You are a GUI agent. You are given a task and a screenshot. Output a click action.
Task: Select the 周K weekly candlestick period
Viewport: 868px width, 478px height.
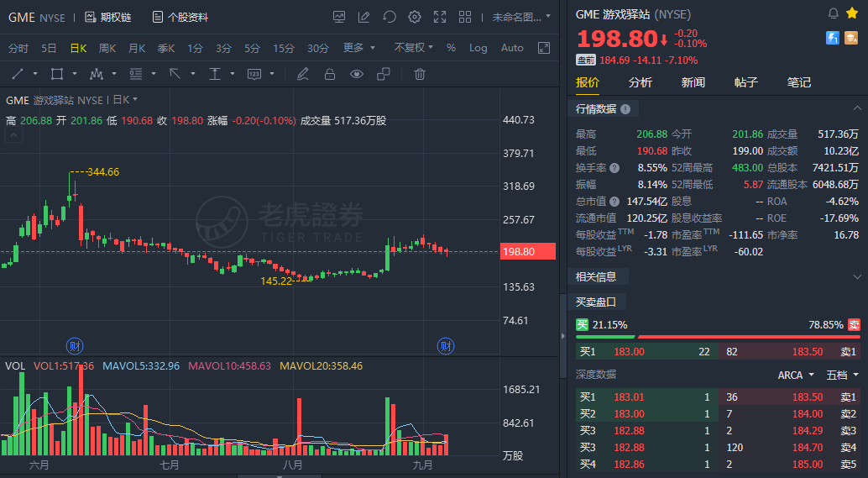pyautogui.click(x=107, y=48)
